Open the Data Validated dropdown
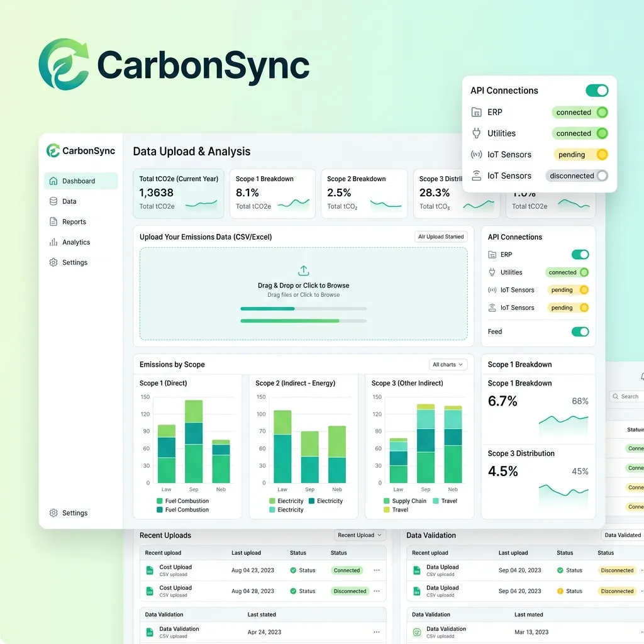 click(x=623, y=535)
